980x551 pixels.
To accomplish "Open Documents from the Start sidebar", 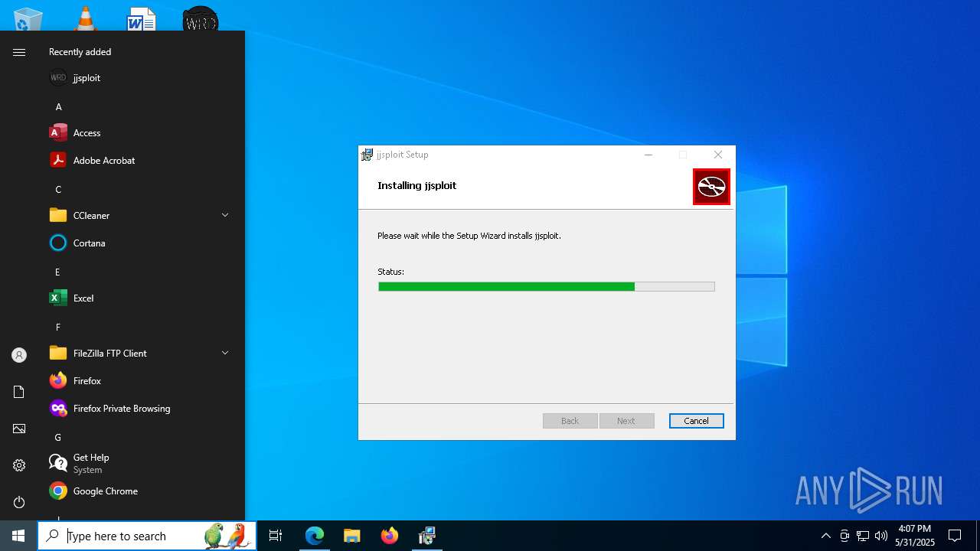I will (x=19, y=392).
